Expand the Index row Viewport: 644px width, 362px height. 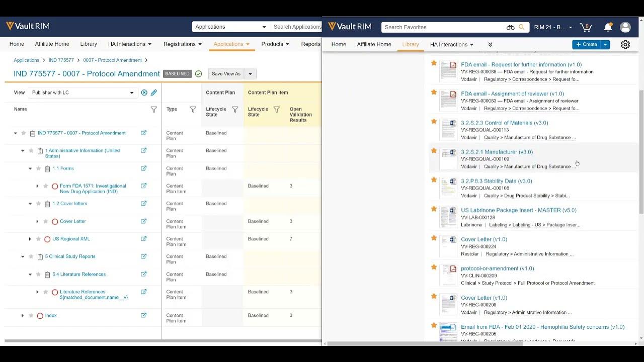22,316
